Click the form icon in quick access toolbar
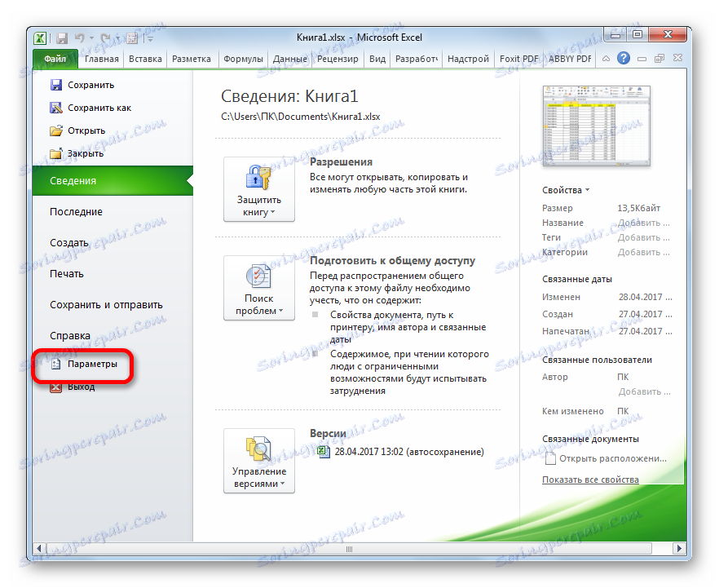The width and height of the screenshot is (719, 588). 132,38
